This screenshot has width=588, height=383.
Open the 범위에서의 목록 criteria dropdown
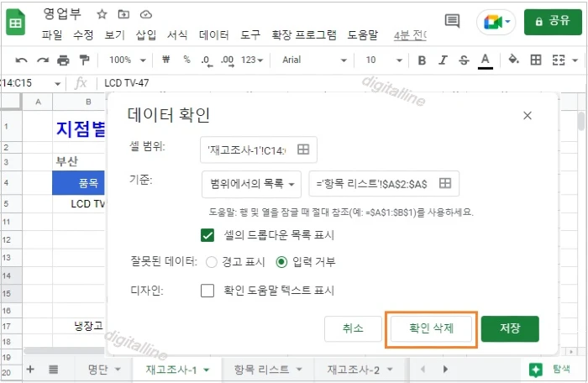coord(251,184)
